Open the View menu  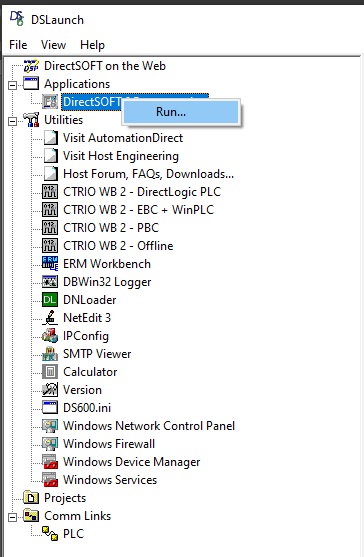tap(53, 45)
